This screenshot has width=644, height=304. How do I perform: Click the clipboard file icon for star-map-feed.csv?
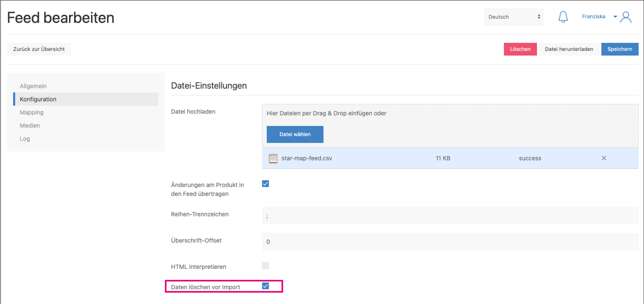273,158
